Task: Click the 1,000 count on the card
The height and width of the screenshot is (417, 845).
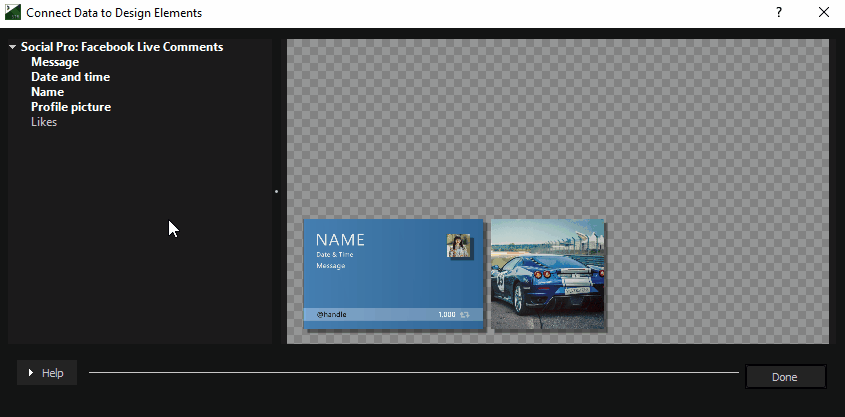Action: [x=446, y=314]
